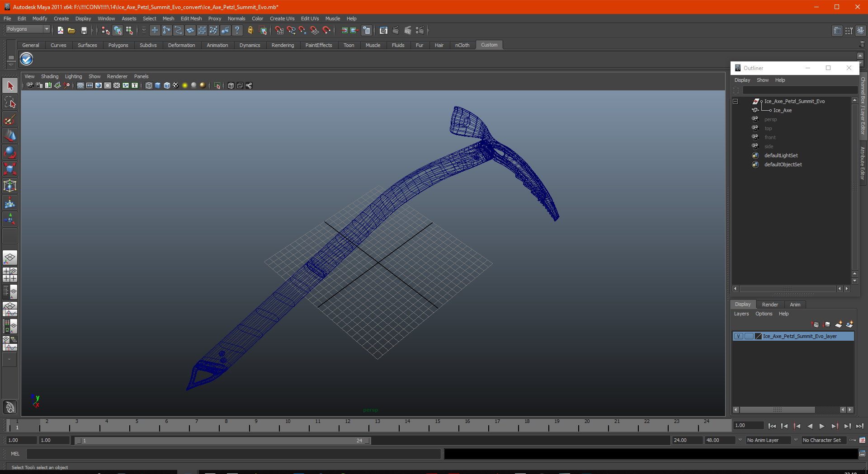Switch to single perspective view layout
The height and width of the screenshot is (474, 868).
point(10,258)
